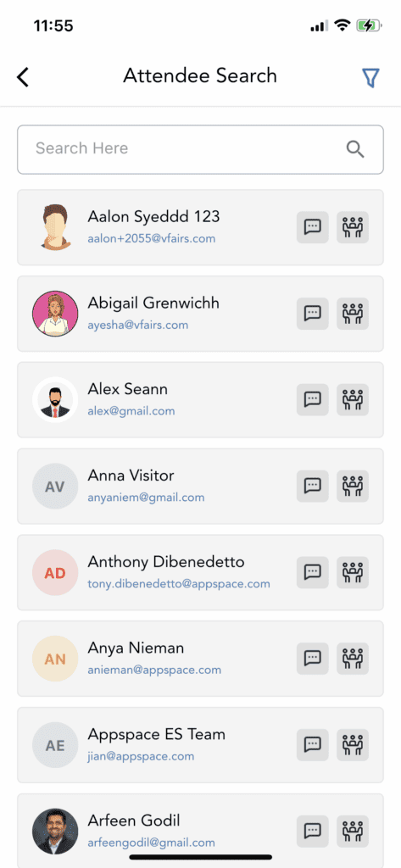Start chat with Anthony Dibenedetto
The height and width of the screenshot is (868, 401).
pyautogui.click(x=313, y=572)
